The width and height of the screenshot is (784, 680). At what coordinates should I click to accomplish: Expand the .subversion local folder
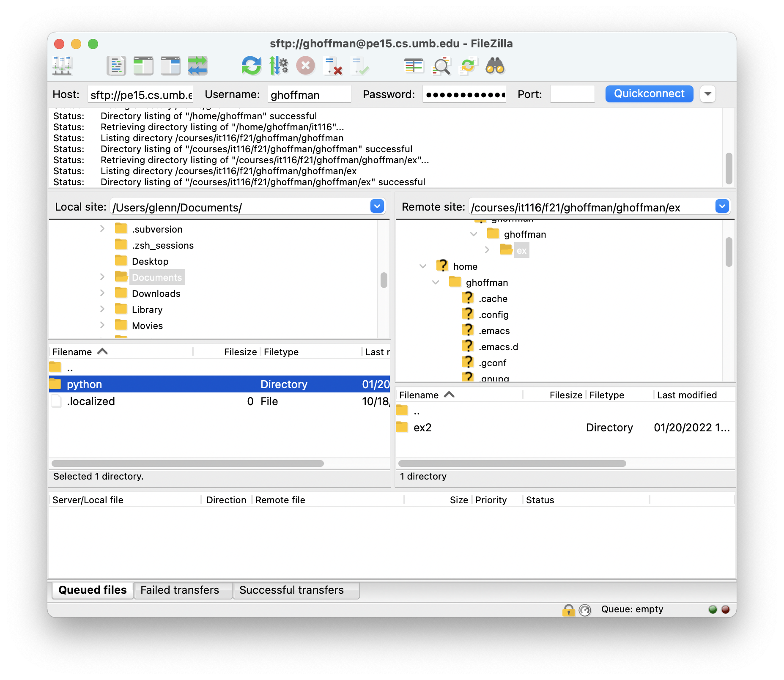point(102,229)
